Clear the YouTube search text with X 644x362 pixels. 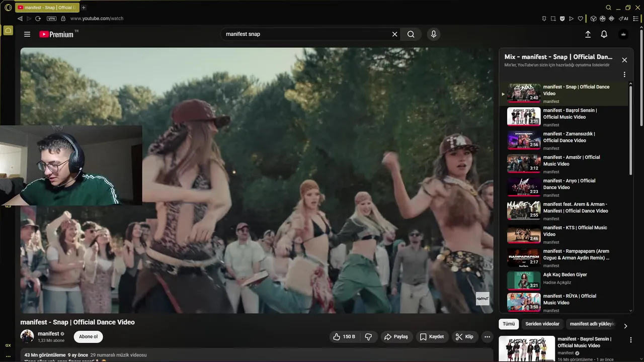point(395,34)
